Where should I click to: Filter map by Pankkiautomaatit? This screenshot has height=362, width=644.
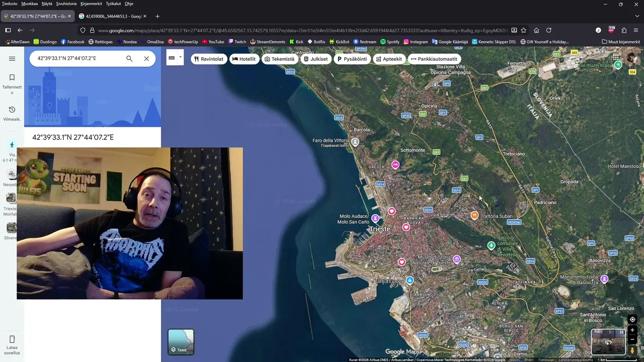[x=434, y=59]
